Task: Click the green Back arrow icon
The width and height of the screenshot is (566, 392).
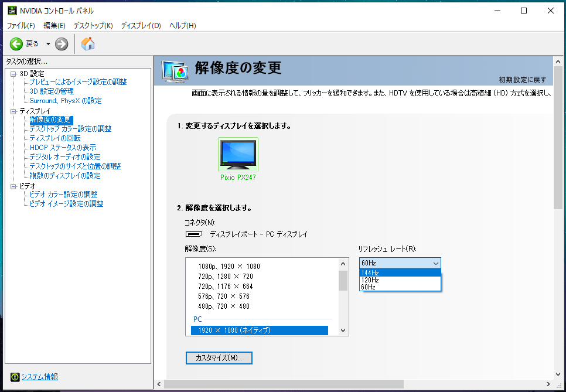Action: (x=16, y=44)
